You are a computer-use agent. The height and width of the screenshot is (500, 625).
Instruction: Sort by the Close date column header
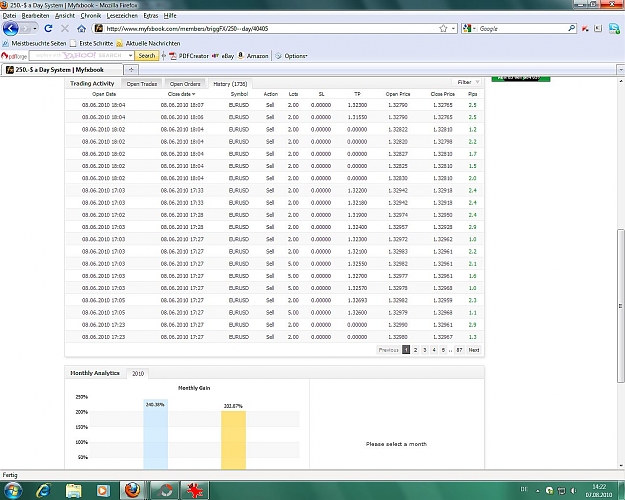click(181, 94)
